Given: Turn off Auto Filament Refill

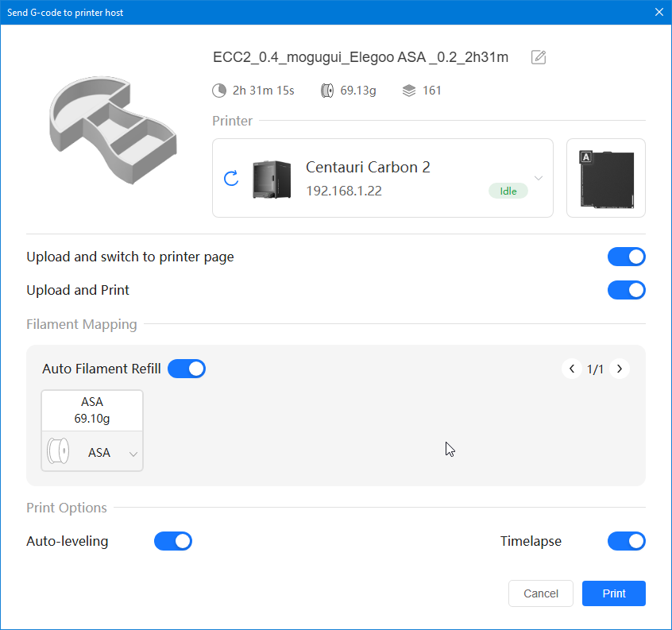Looking at the screenshot, I should pos(187,369).
